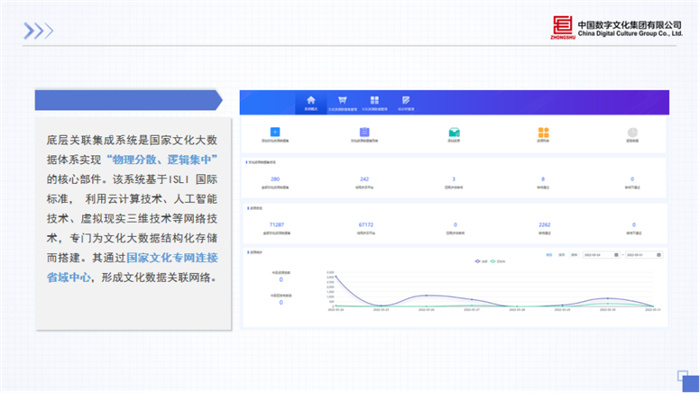Click the 2022-05-24 peak point on the chart
The image size is (700, 393).
pyautogui.click(x=335, y=276)
